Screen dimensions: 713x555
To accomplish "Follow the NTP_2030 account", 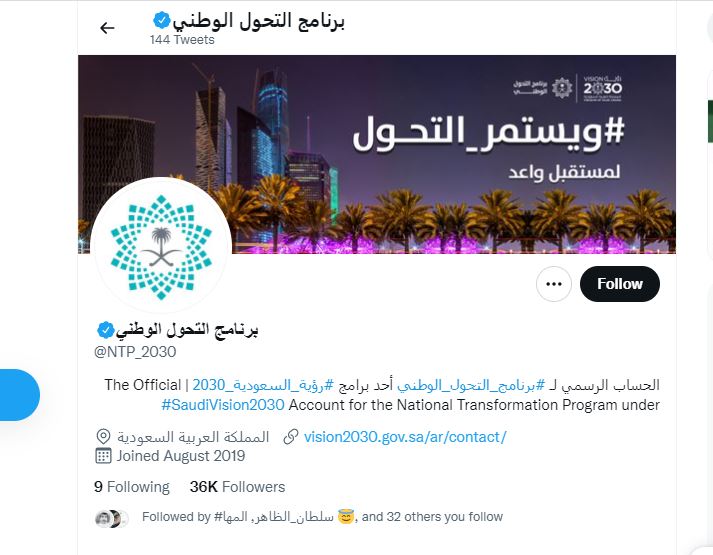I will [620, 284].
